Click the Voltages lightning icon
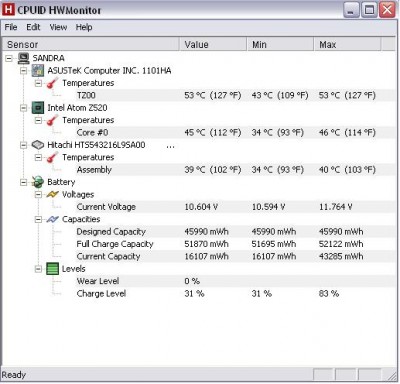The width and height of the screenshot is (400, 384). (52, 194)
